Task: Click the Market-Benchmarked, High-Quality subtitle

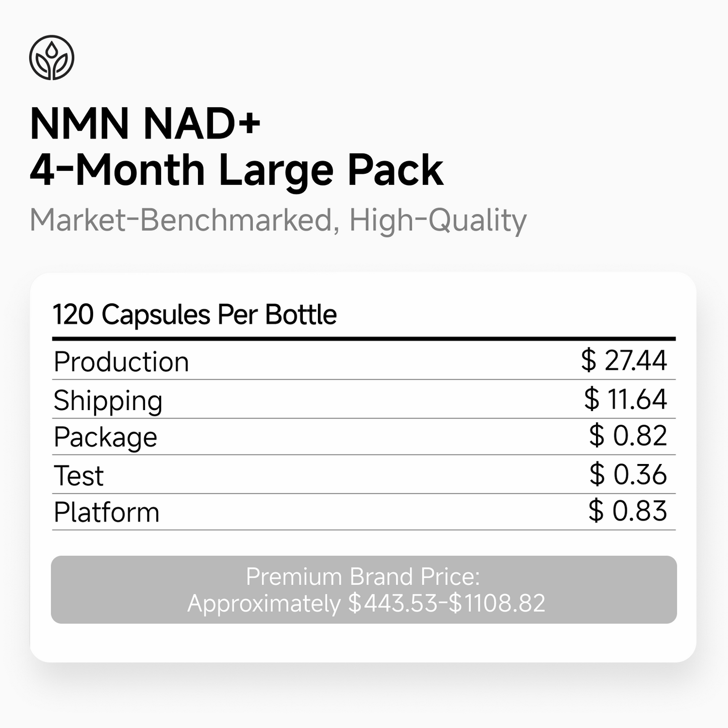Action: click(x=278, y=220)
